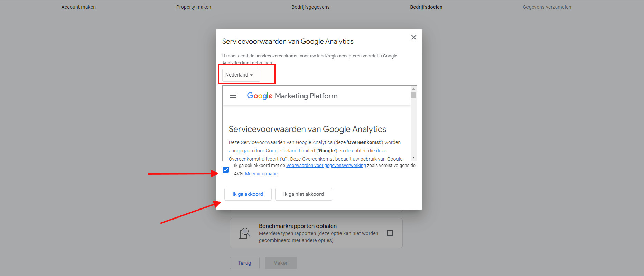Open the Nederland country dropdown

241,75
